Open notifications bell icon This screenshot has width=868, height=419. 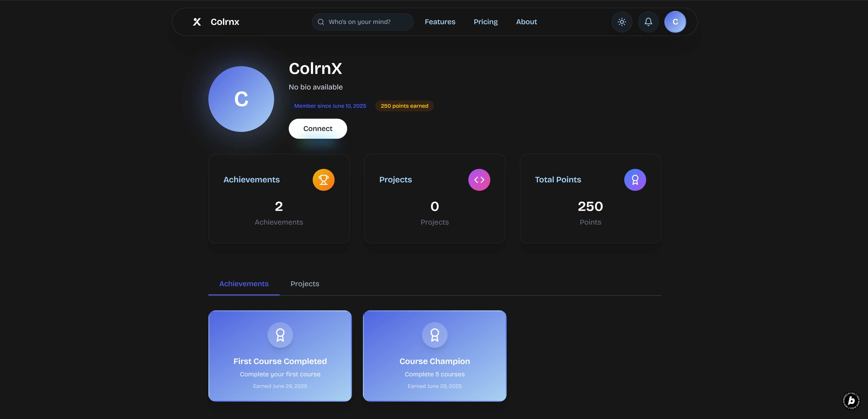pos(648,22)
